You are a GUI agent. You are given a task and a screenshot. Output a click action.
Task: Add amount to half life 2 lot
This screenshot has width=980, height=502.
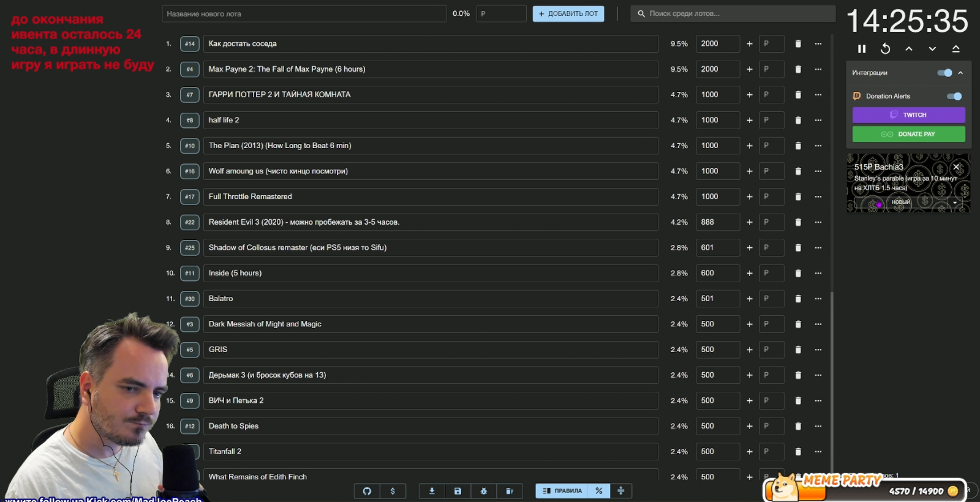(749, 120)
